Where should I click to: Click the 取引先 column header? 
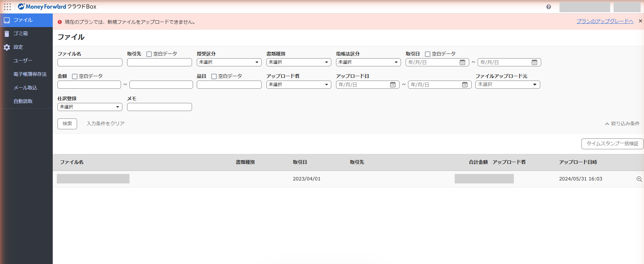pyautogui.click(x=357, y=162)
